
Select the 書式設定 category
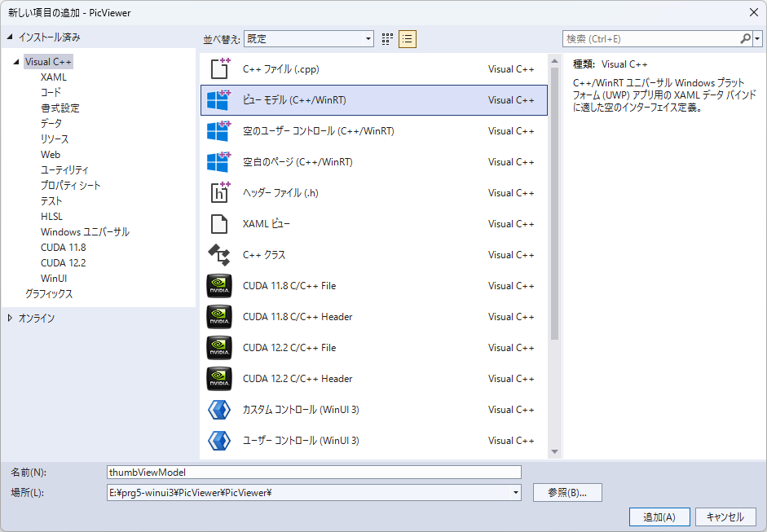60,108
